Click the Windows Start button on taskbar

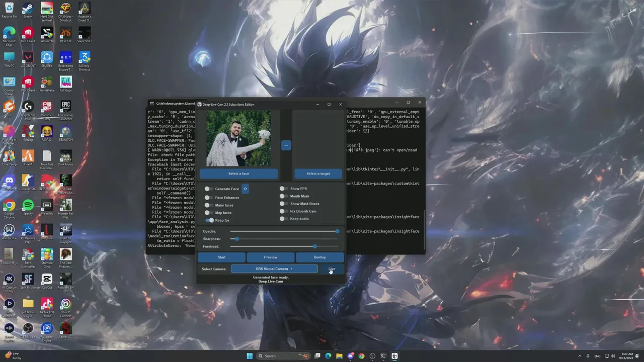point(250,356)
